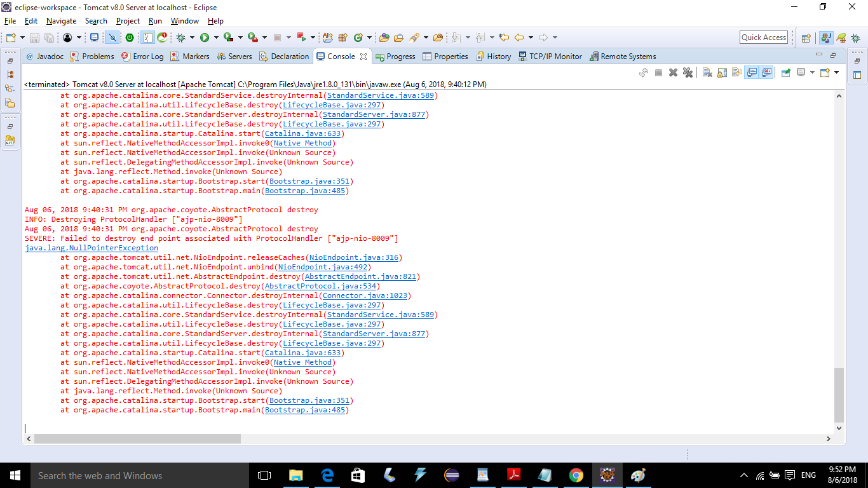Viewport: 868px width, 488px height.
Task: Click the New wizard toolbar icon
Action: point(11,36)
